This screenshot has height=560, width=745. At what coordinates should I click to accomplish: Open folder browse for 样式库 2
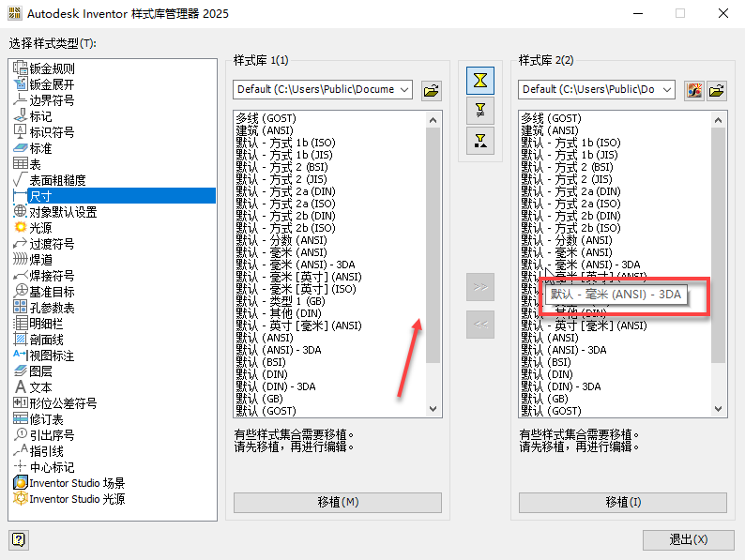click(x=717, y=90)
